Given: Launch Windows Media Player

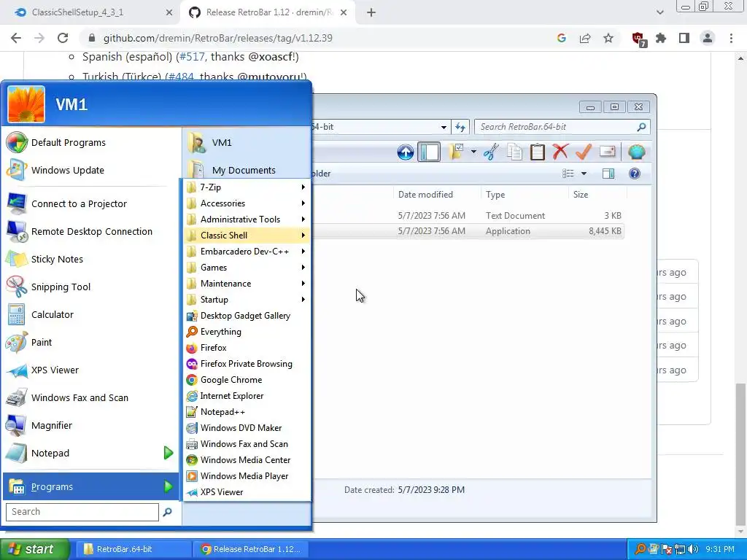Looking at the screenshot, I should point(247,475).
